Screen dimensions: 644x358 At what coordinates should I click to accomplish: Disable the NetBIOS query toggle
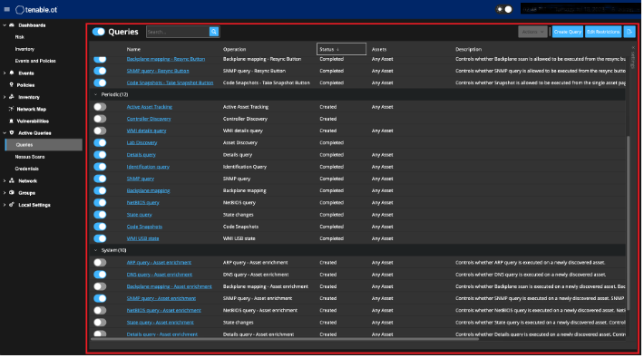pos(100,202)
